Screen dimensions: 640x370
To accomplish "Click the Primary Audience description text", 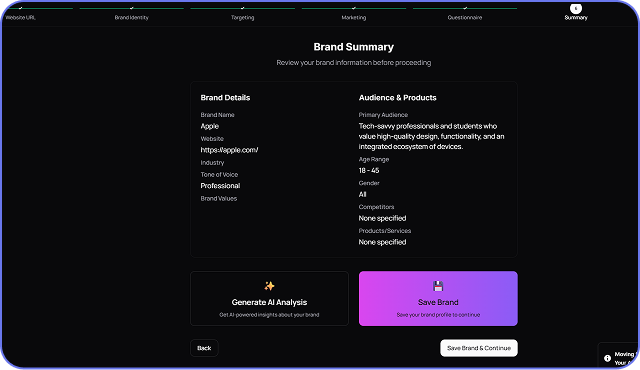I will click(x=431, y=136).
